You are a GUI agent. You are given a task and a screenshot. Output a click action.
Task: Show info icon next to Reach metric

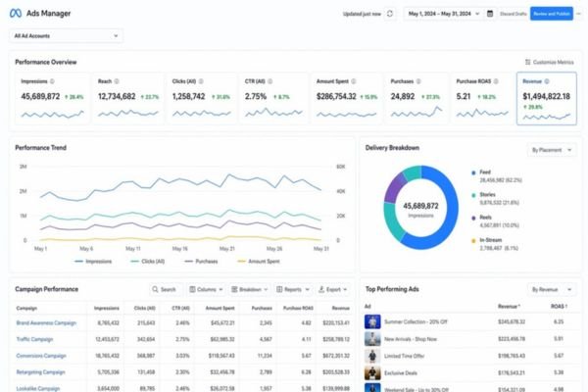click(117, 81)
